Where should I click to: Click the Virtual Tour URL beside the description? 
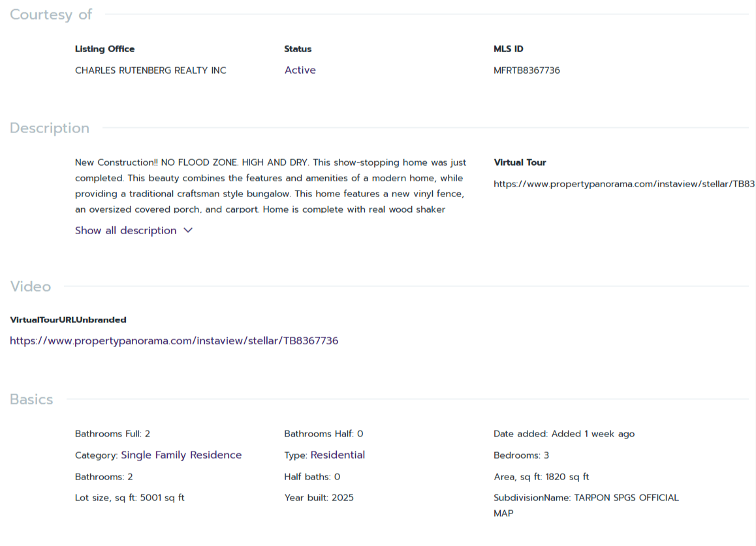pos(623,184)
